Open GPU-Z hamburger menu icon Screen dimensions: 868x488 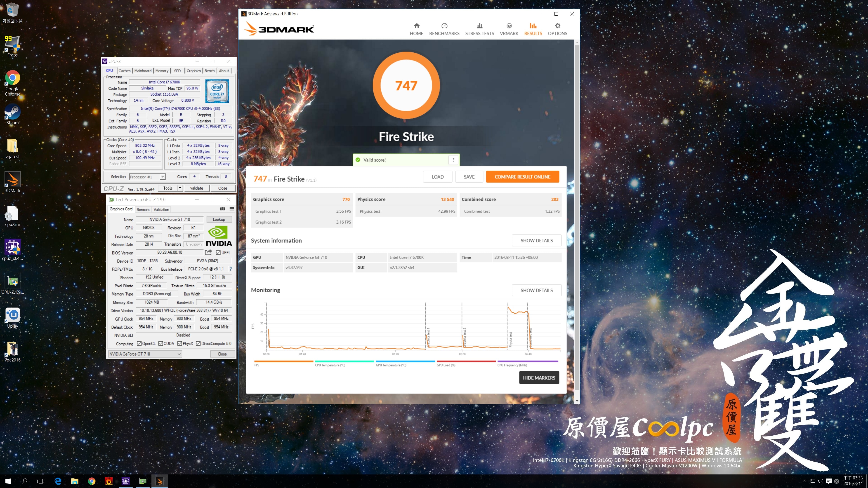click(232, 209)
